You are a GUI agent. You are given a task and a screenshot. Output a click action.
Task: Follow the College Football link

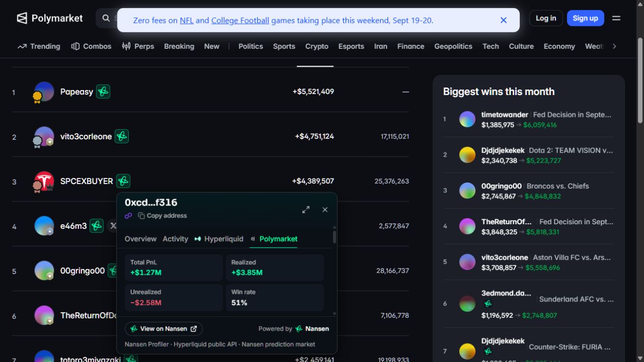point(240,20)
